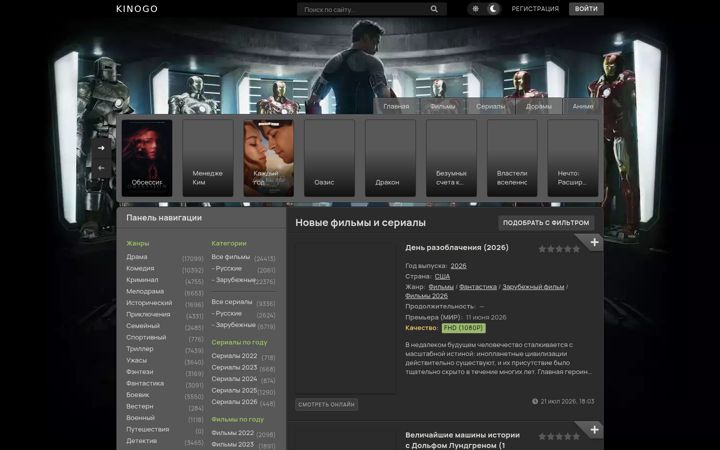Rate Величайшие машины истории with stars
720x450 pixels.
pos(559,436)
